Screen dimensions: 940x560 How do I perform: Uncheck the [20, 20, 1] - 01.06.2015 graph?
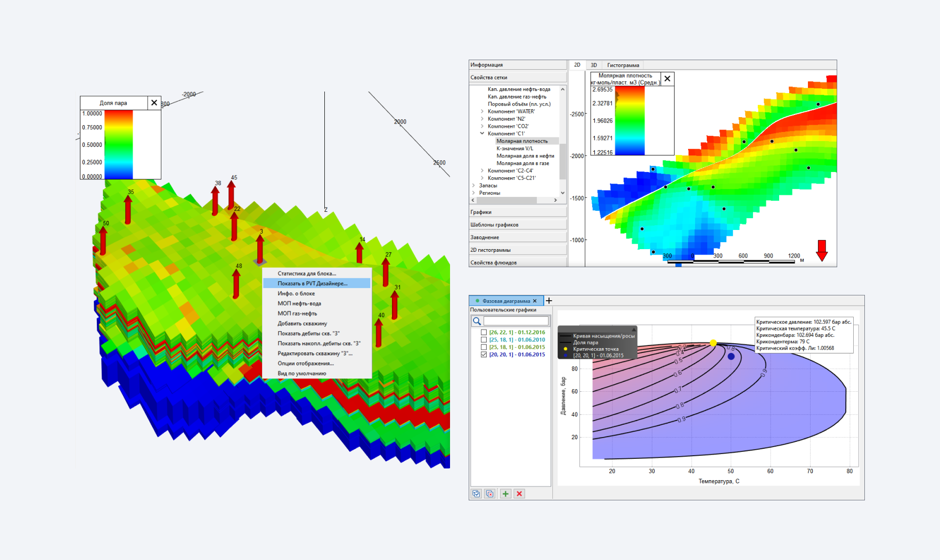(x=484, y=355)
